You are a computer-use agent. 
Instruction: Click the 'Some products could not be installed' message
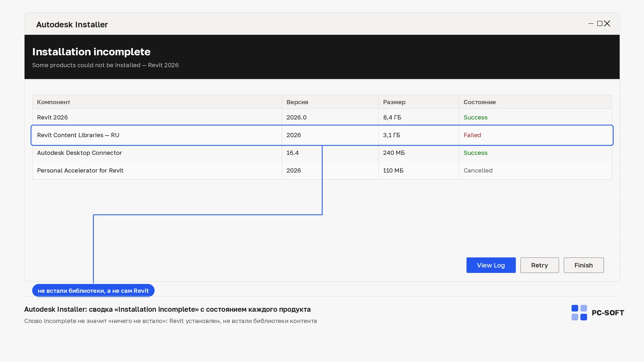tap(105, 65)
